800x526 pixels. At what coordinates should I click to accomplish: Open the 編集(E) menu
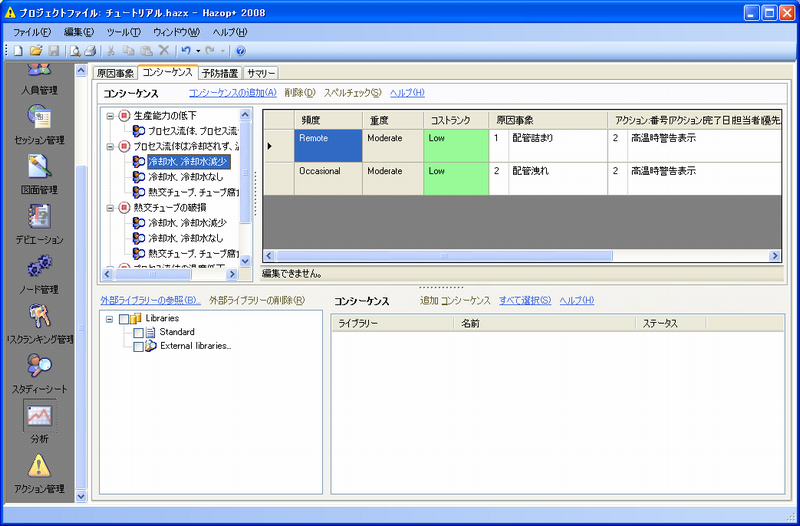pyautogui.click(x=79, y=32)
